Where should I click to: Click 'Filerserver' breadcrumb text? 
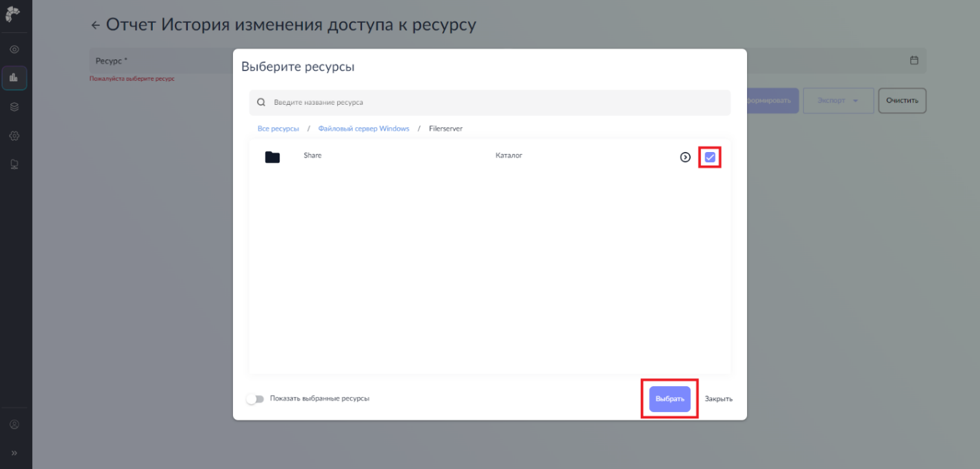[x=445, y=129]
